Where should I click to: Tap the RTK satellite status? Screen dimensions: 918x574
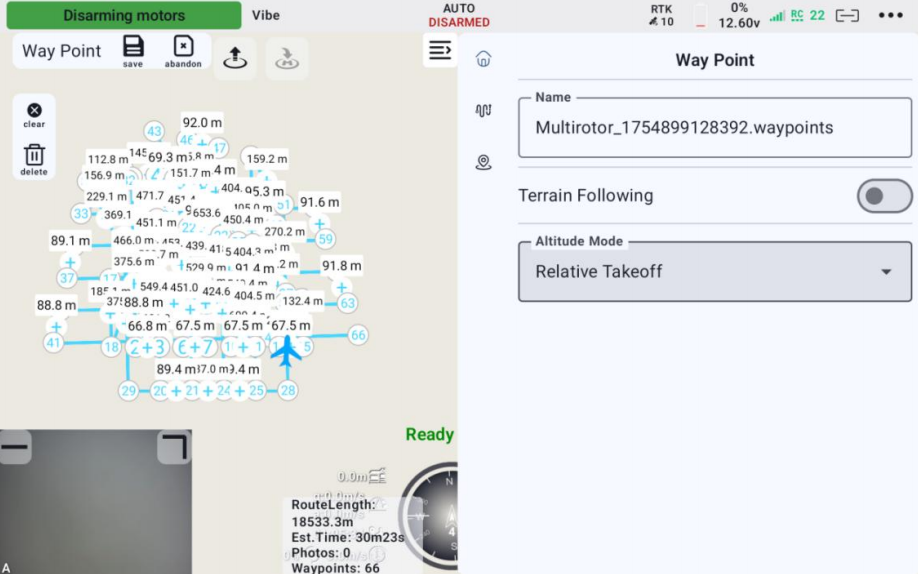coord(661,15)
